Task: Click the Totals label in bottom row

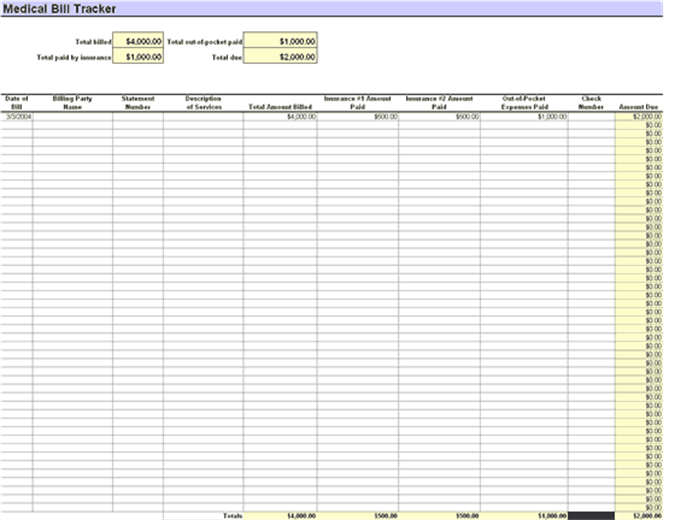Action: (x=232, y=516)
